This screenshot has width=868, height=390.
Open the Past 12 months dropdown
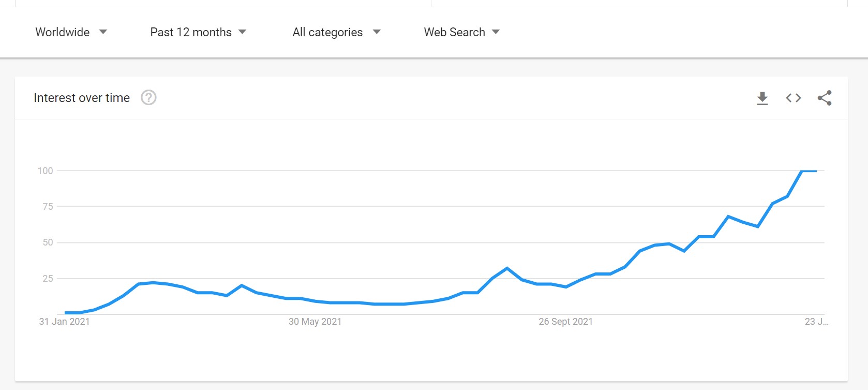point(198,32)
